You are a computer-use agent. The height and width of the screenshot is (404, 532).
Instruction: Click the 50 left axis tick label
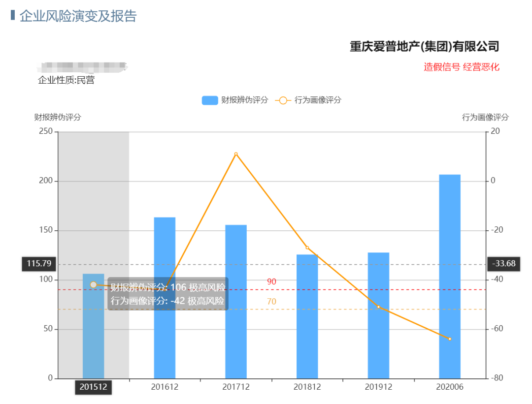[48, 329]
